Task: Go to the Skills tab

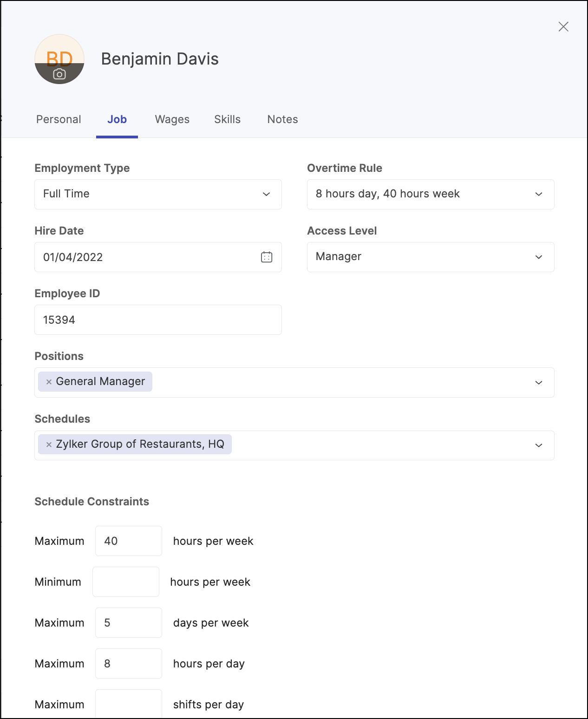Action: 227,119
